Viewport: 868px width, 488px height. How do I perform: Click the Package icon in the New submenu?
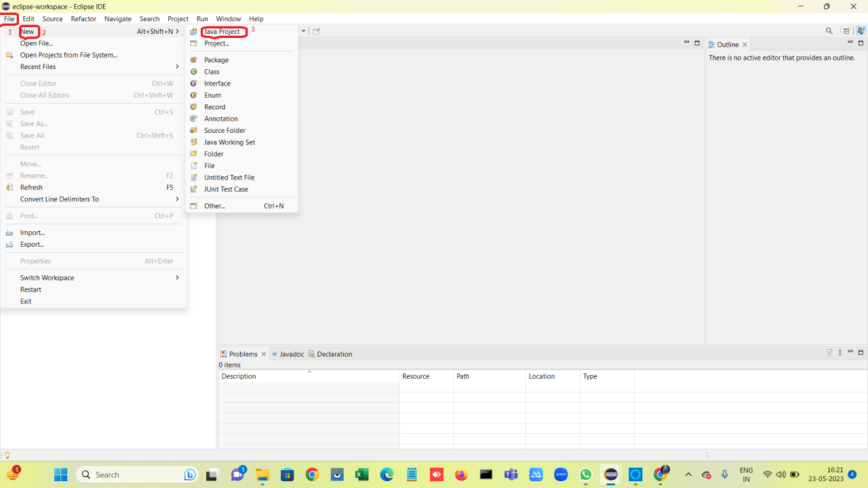click(193, 60)
